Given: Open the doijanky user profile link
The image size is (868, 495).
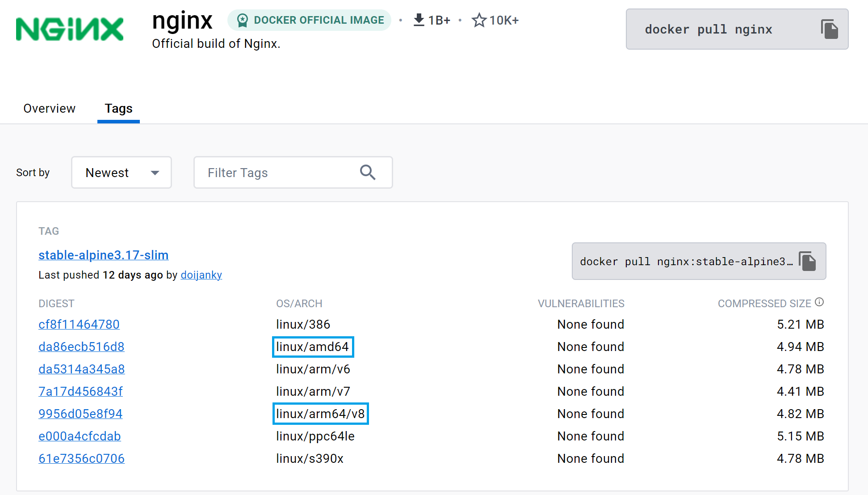Looking at the screenshot, I should click(x=201, y=275).
